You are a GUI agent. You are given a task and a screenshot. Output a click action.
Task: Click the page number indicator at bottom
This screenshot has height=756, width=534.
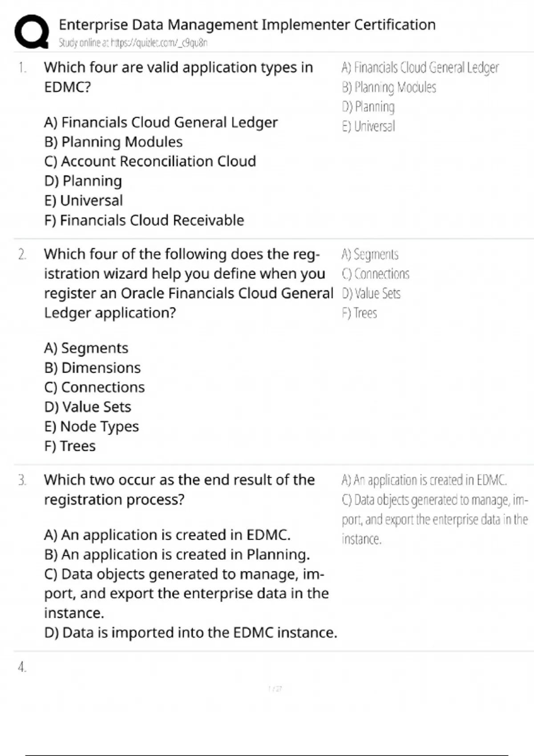click(x=275, y=689)
